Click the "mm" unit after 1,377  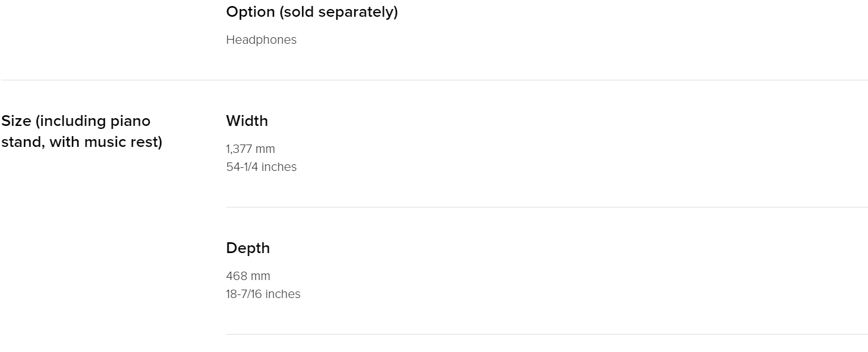(265, 149)
